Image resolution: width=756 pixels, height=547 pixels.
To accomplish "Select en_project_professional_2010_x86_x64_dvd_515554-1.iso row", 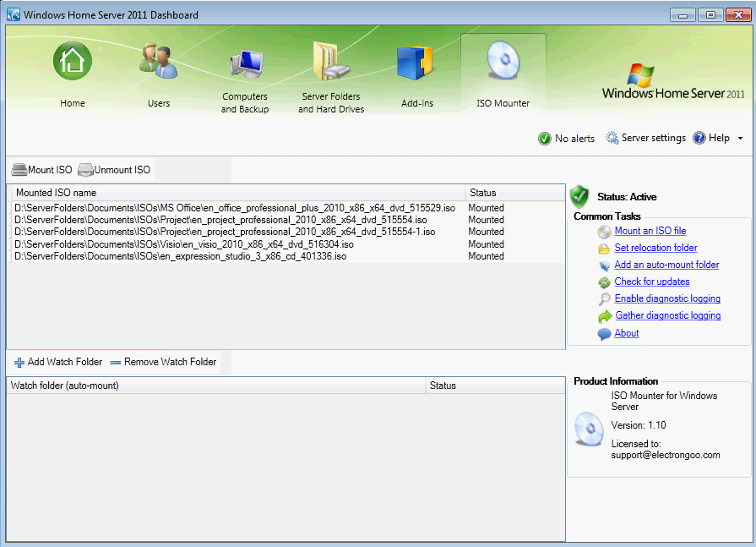I will coord(288,232).
